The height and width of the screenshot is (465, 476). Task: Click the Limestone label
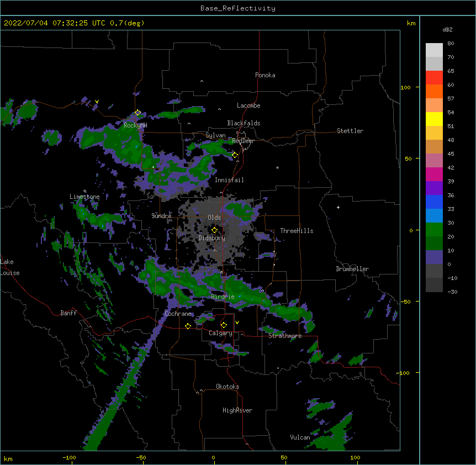point(84,197)
